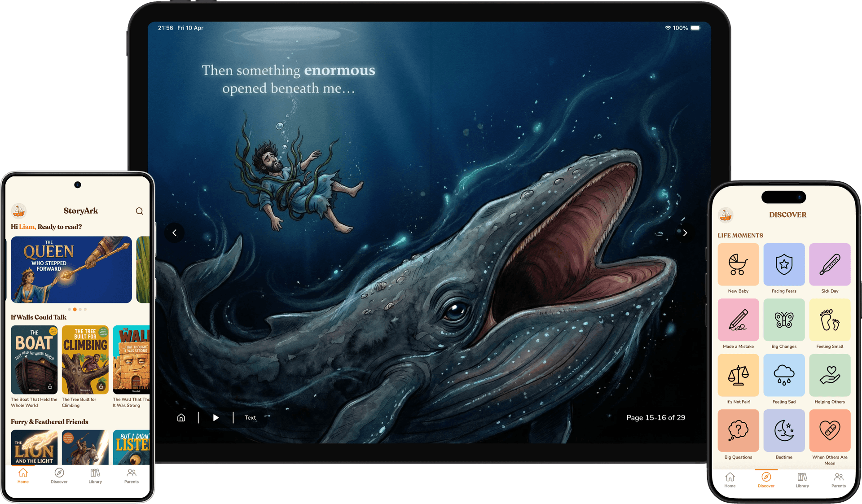Open search on the StoryArk home screen
Viewport: 862px width, 504px height.
(139, 211)
